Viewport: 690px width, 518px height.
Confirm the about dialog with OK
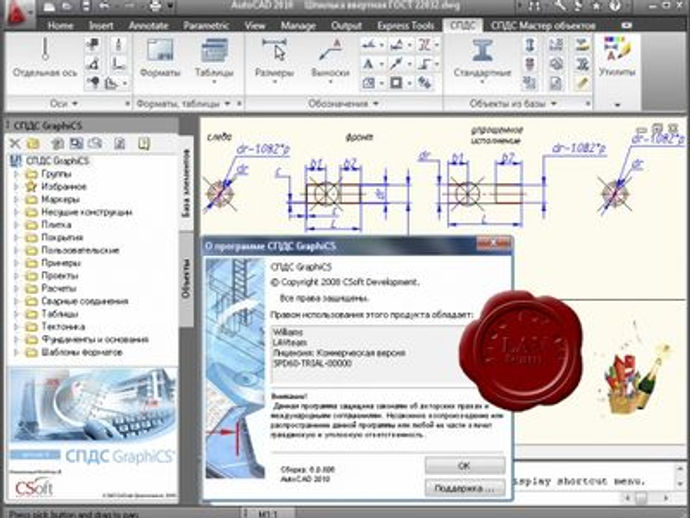tap(465, 465)
